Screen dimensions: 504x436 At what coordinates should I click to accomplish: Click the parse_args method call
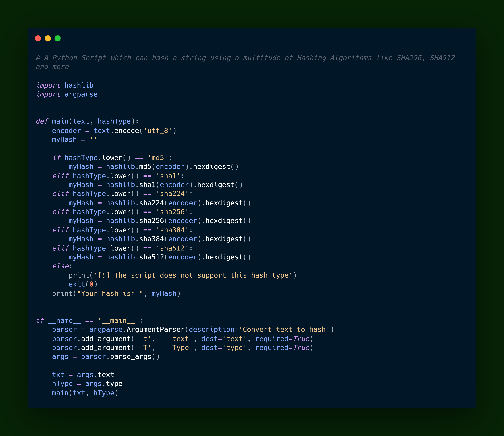coord(131,357)
